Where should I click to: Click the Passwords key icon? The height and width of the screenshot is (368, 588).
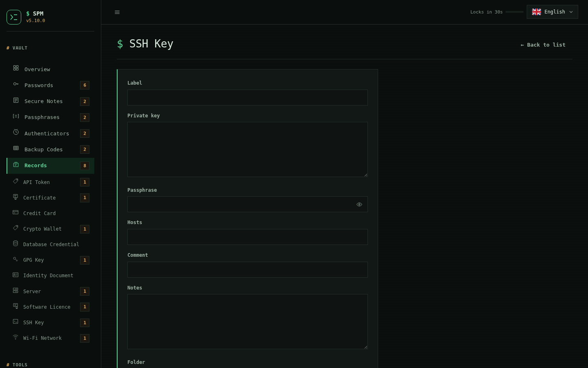(x=16, y=84)
